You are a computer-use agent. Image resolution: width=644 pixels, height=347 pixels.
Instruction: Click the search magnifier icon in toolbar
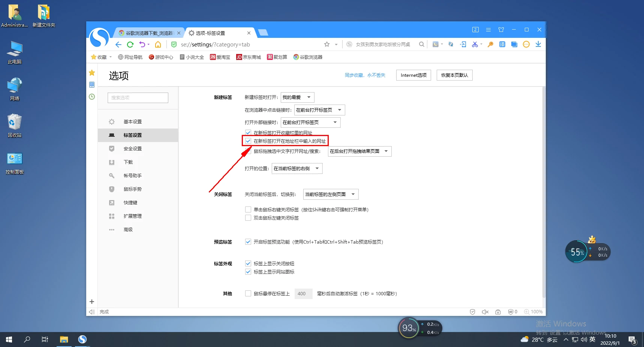[x=422, y=44]
